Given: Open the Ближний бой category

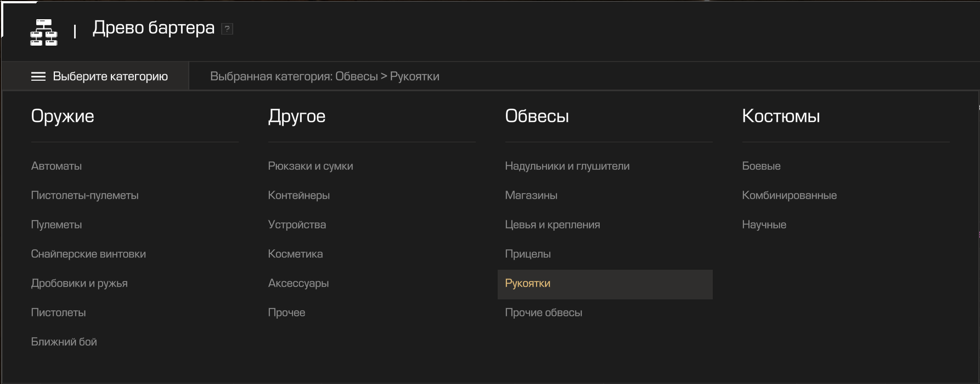Looking at the screenshot, I should [x=64, y=342].
